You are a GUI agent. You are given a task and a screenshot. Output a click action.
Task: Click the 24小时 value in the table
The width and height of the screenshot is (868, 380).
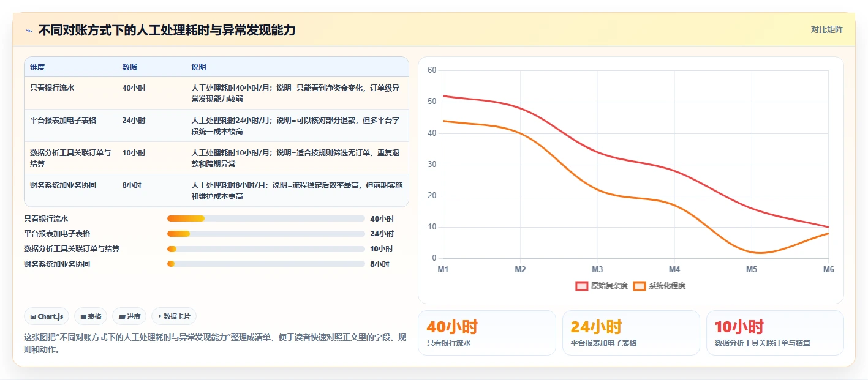134,121
